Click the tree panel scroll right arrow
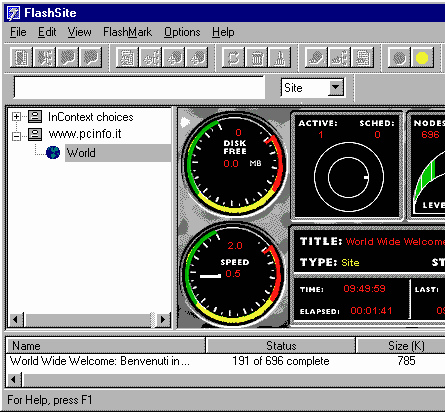445x412 pixels. coord(163,320)
